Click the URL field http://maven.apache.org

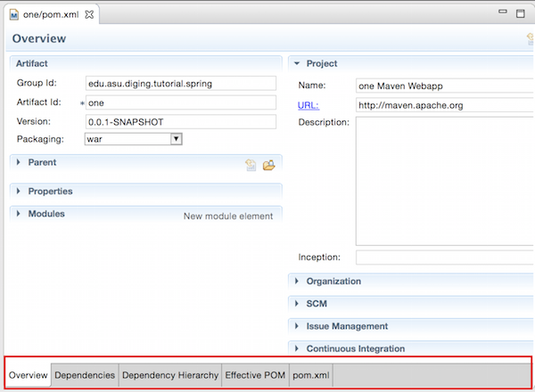[445, 105]
